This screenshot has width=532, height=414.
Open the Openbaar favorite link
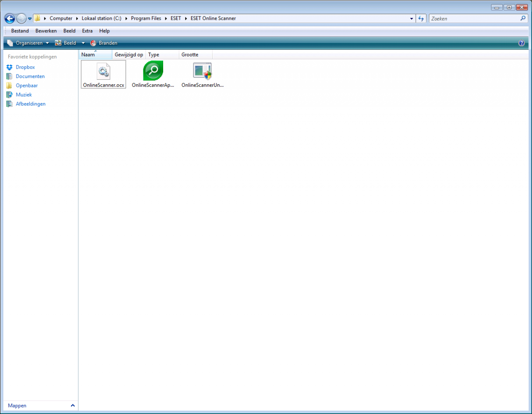click(27, 86)
